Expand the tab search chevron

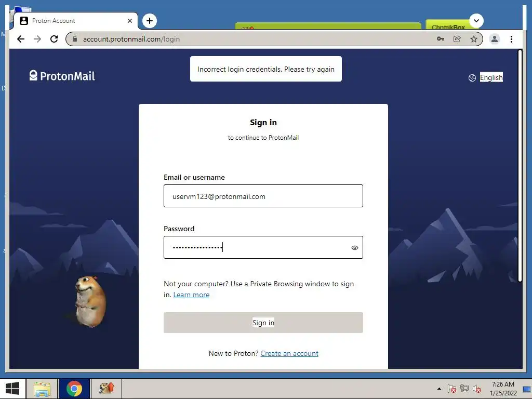(476, 21)
